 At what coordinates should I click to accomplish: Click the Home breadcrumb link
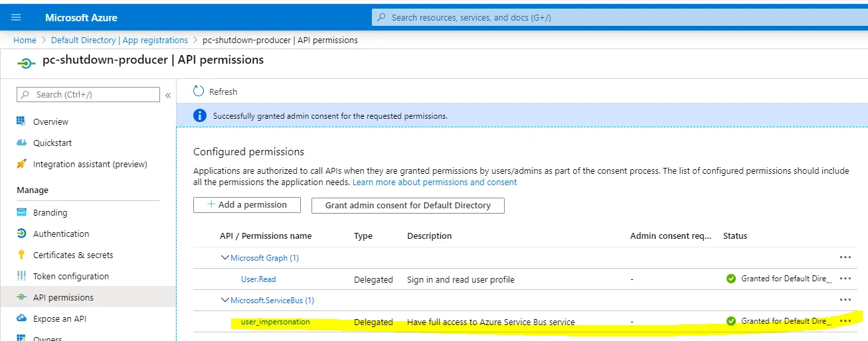tap(25, 40)
